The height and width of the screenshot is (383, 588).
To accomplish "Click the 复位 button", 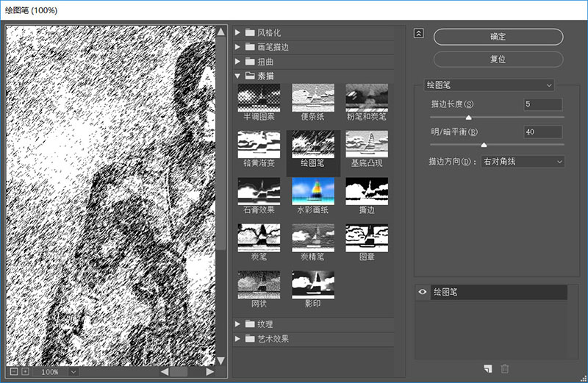I will pyautogui.click(x=498, y=60).
